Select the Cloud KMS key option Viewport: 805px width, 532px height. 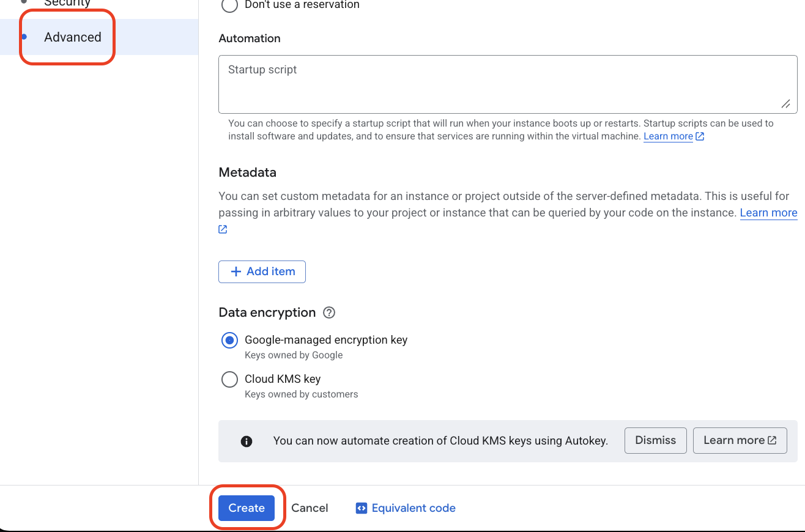(229, 380)
